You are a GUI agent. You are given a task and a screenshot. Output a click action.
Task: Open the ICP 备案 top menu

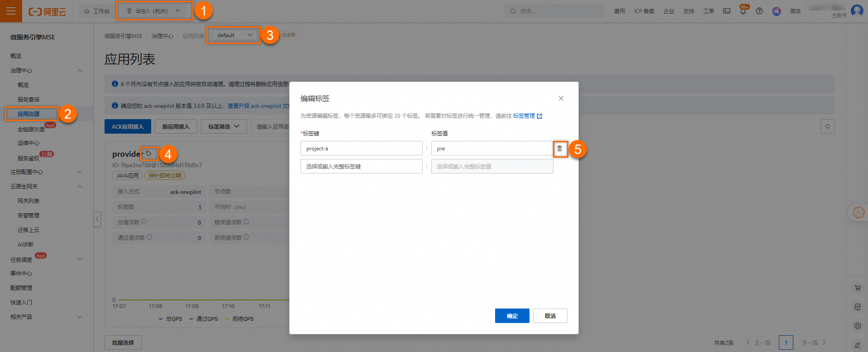[644, 11]
